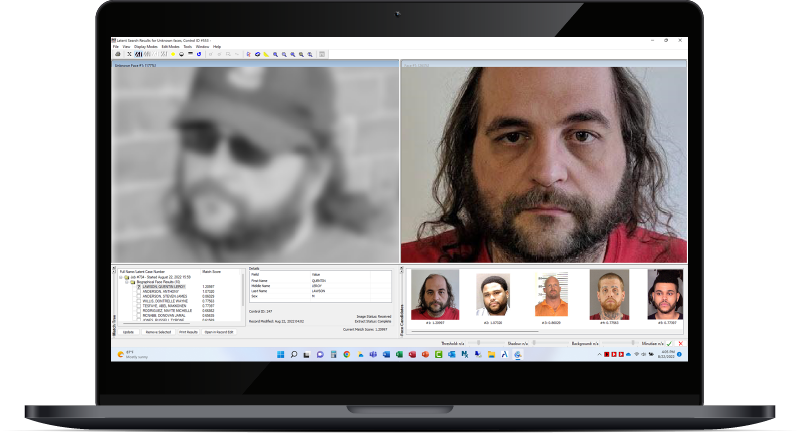Click the blue oval toolbar icon
This screenshot has height=434, width=800.
(x=257, y=54)
